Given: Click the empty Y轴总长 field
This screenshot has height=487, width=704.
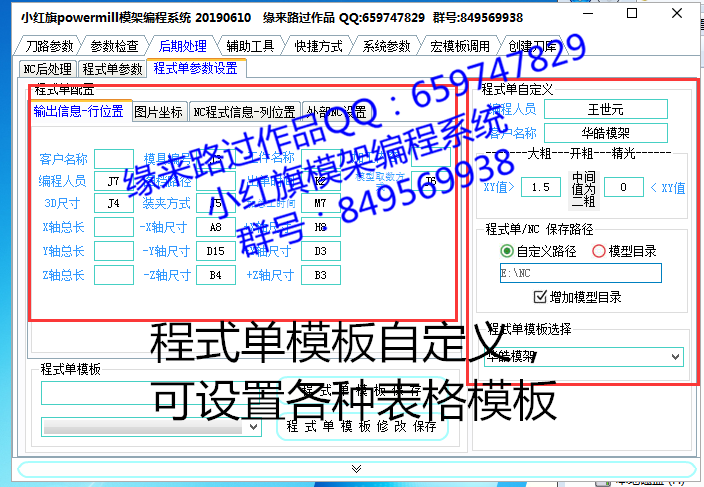Looking at the screenshot, I should (x=114, y=251).
